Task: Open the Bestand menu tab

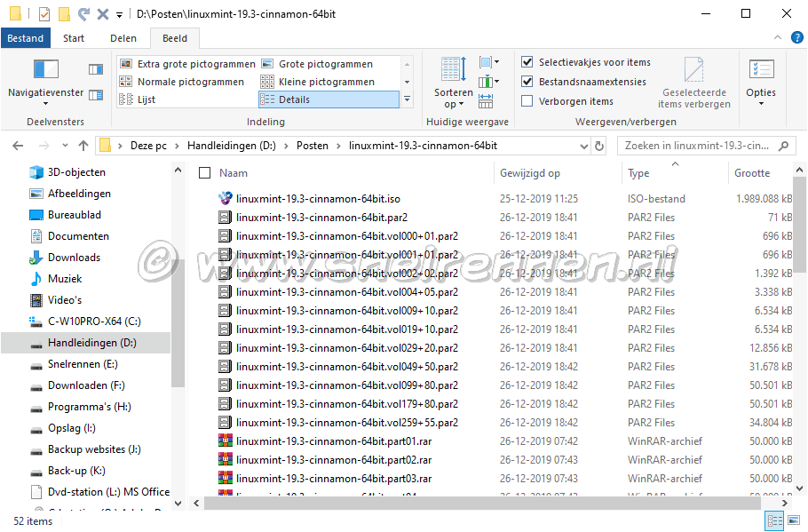Action: [25, 38]
